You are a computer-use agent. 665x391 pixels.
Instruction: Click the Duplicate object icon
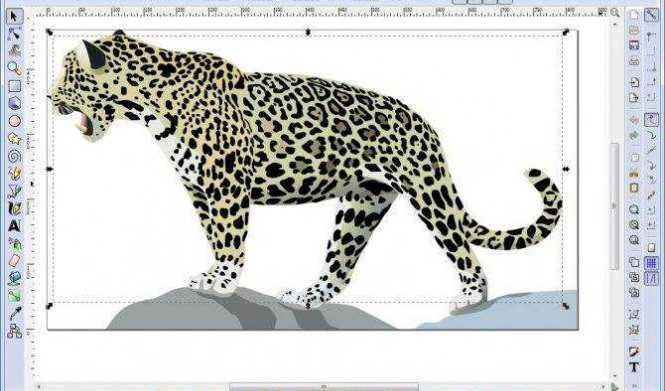[x=634, y=262]
